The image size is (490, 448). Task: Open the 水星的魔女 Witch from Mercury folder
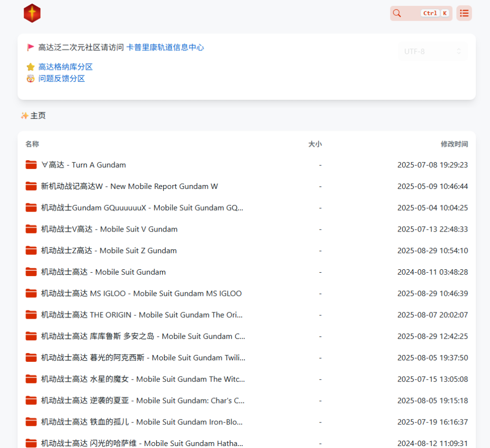click(143, 379)
